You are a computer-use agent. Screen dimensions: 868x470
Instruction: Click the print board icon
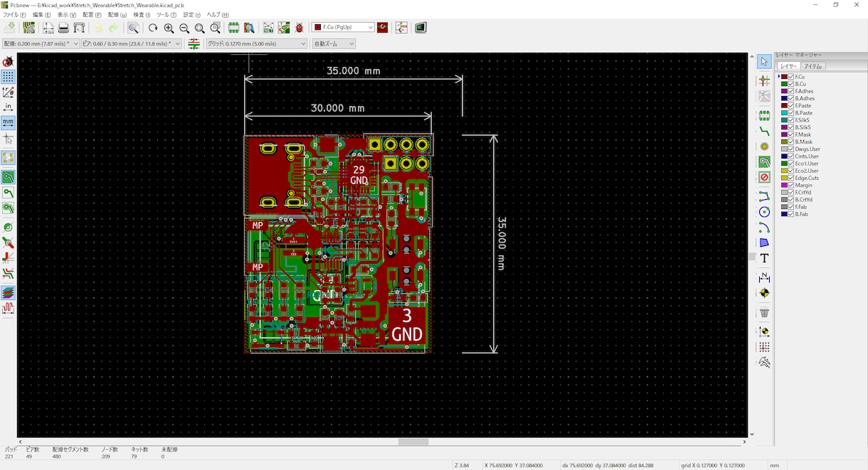pos(63,28)
